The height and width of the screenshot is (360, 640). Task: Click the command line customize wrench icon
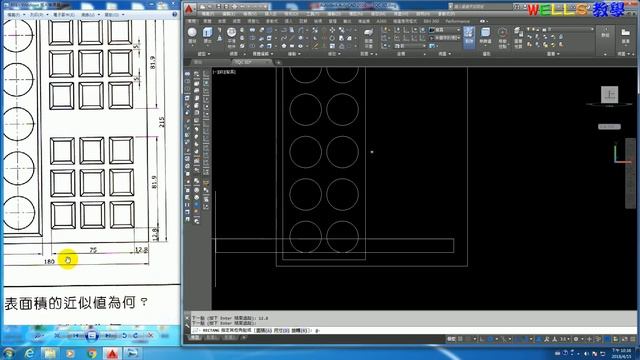188,325
